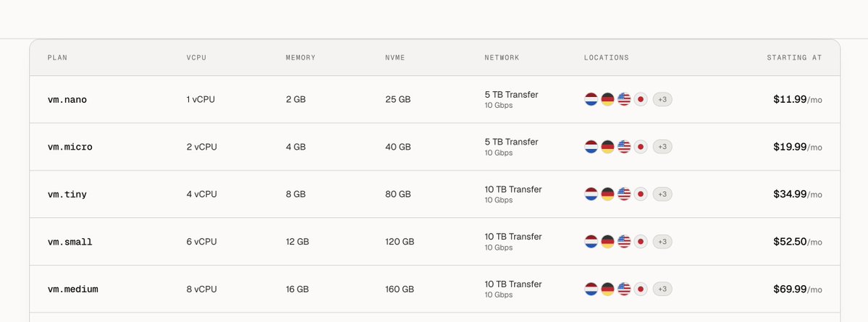Click the Japan flag in vm.micro row
This screenshot has height=322, width=868.
tap(641, 147)
